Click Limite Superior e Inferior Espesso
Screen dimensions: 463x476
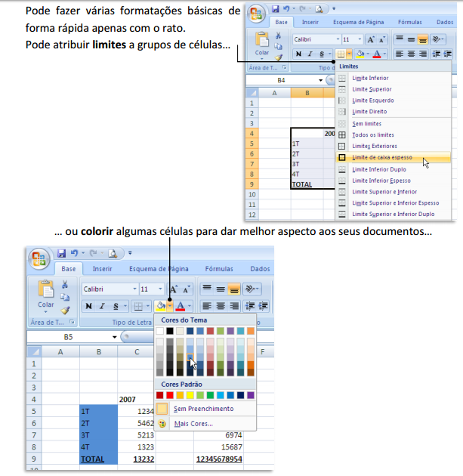click(395, 203)
